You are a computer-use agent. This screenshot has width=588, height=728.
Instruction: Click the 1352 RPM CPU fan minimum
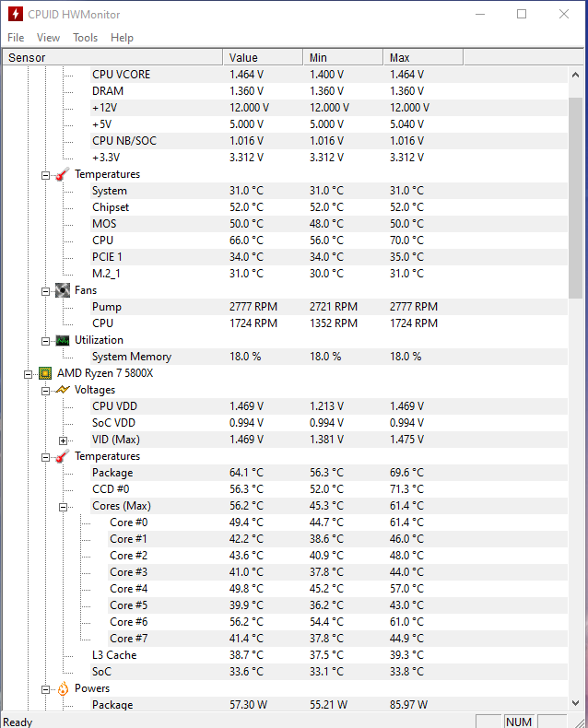pos(334,323)
